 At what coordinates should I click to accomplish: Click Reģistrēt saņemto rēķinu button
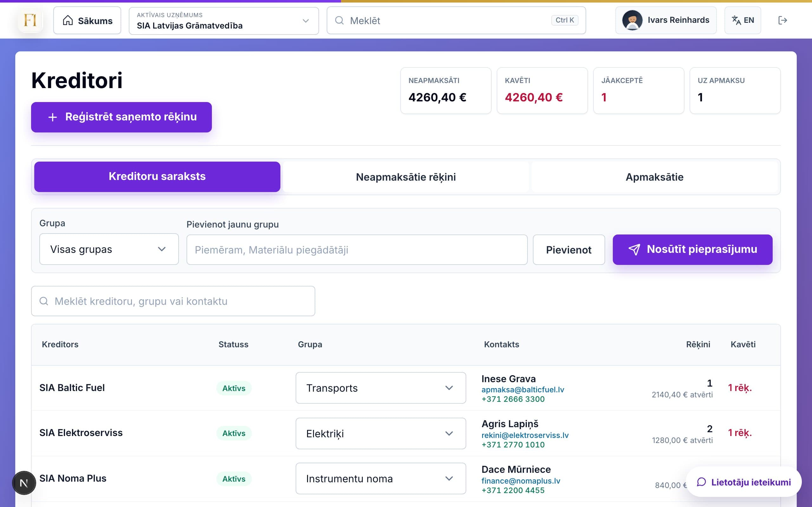click(x=121, y=117)
